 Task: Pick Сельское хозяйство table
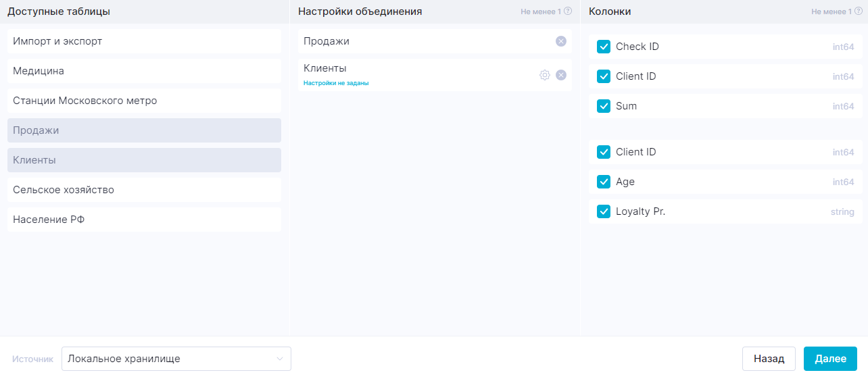pos(144,190)
